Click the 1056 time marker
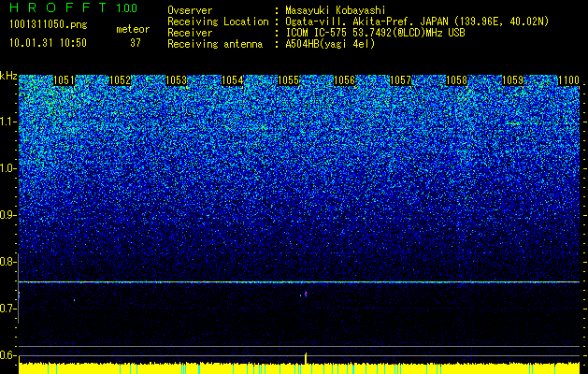The width and height of the screenshot is (588, 374). click(x=344, y=80)
